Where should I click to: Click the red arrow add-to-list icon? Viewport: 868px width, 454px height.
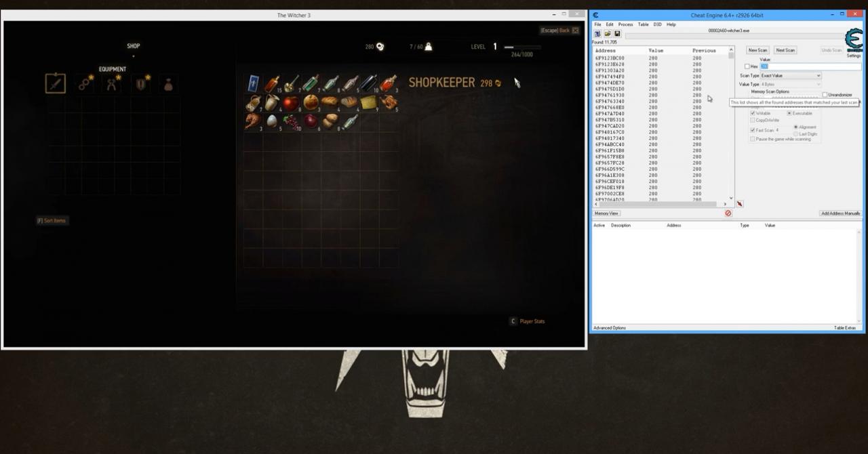pyautogui.click(x=739, y=204)
